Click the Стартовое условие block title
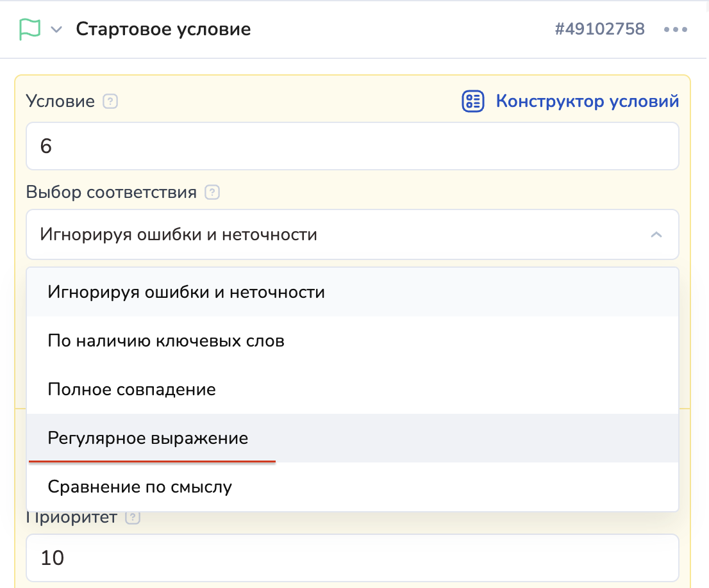This screenshot has width=709, height=588. [x=163, y=29]
